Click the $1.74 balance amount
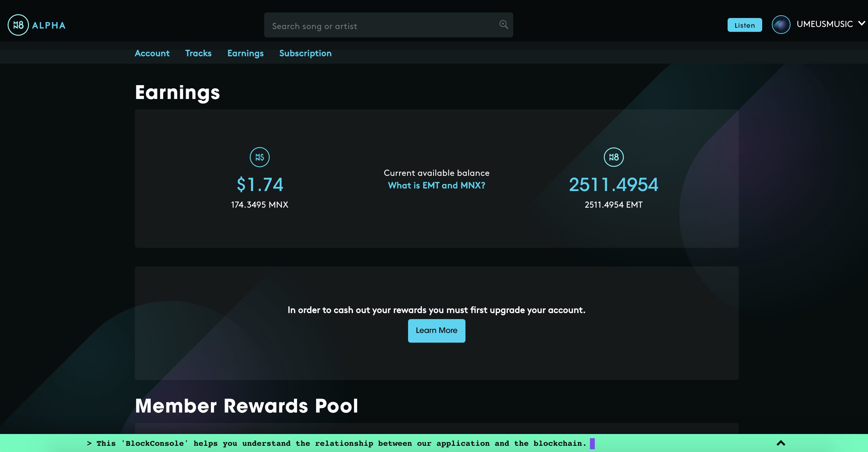868x452 pixels. pos(260,184)
